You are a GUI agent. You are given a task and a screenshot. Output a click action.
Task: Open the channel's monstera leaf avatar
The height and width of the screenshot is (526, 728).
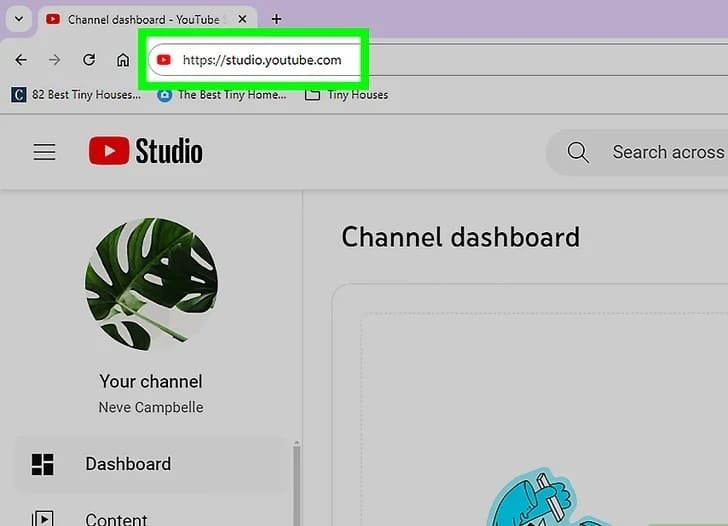[x=151, y=282]
